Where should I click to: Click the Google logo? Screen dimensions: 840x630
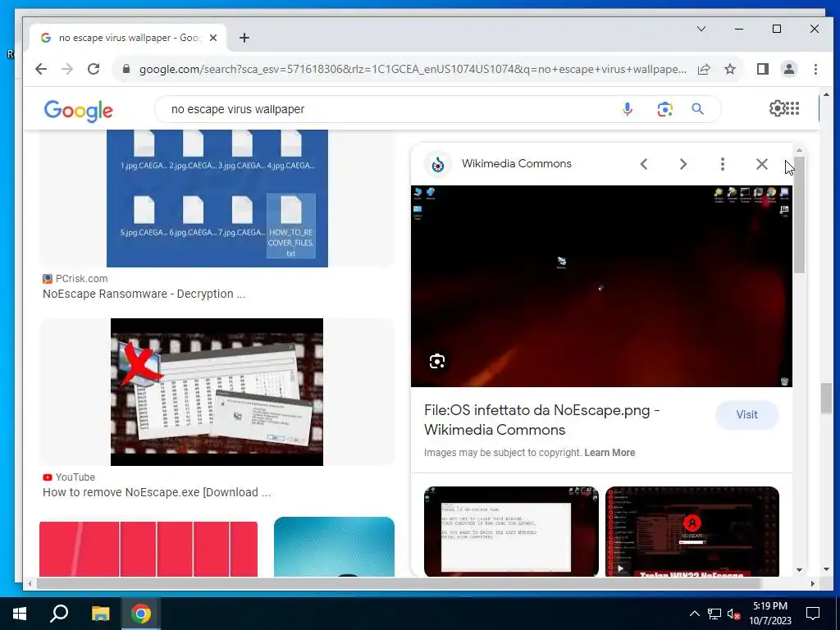[78, 111]
